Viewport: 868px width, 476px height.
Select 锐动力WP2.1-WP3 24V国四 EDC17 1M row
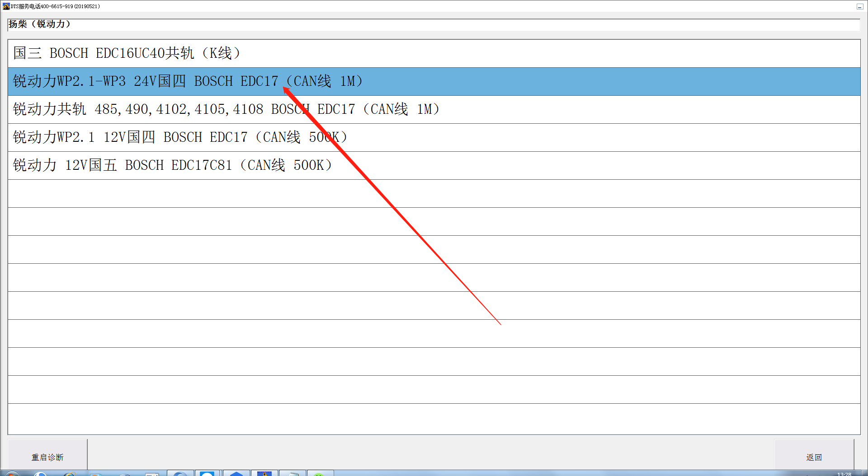point(434,82)
